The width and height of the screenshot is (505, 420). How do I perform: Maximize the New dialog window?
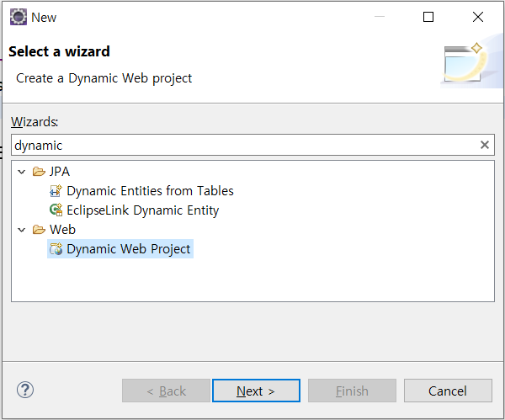[428, 17]
